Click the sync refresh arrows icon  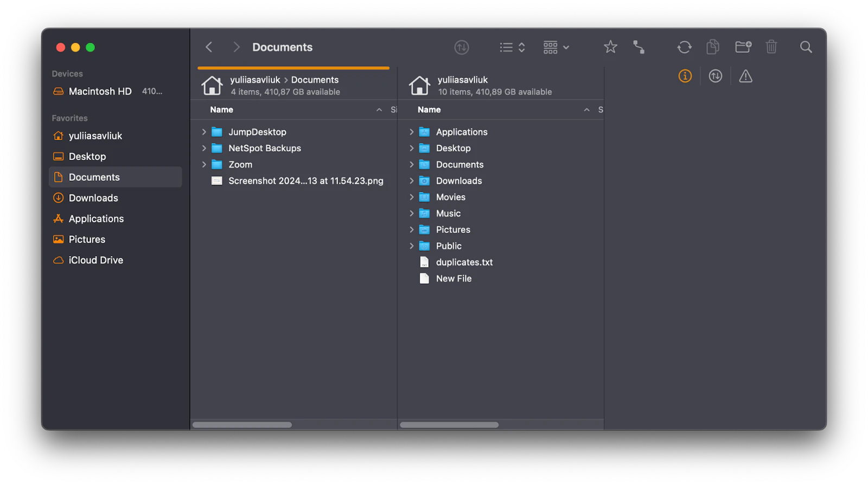(684, 47)
